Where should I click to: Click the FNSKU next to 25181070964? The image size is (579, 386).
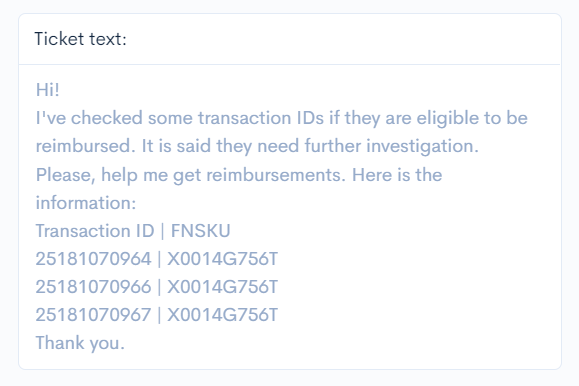[x=222, y=259]
